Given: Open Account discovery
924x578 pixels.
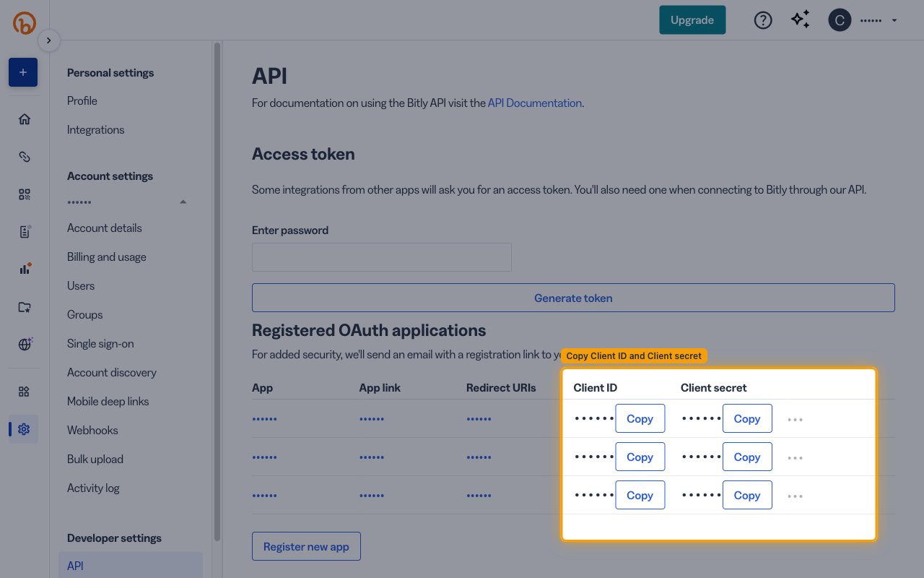Looking at the screenshot, I should point(112,373).
